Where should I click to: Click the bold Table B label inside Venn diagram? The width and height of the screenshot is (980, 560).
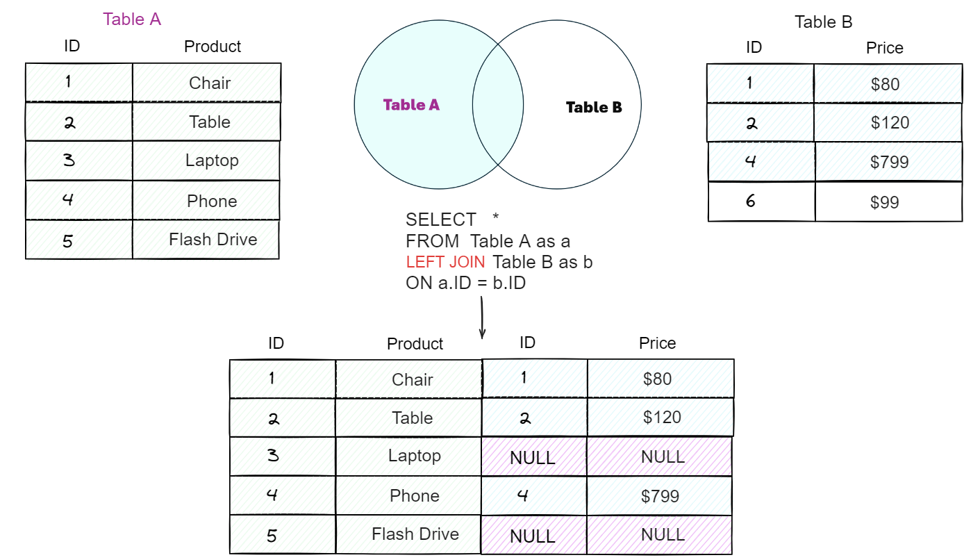pos(594,108)
